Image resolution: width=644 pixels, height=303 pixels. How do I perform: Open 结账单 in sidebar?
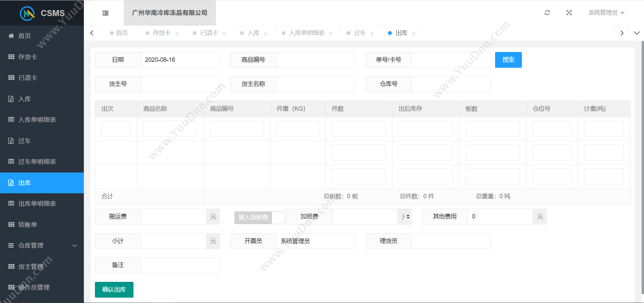[x=42, y=225]
